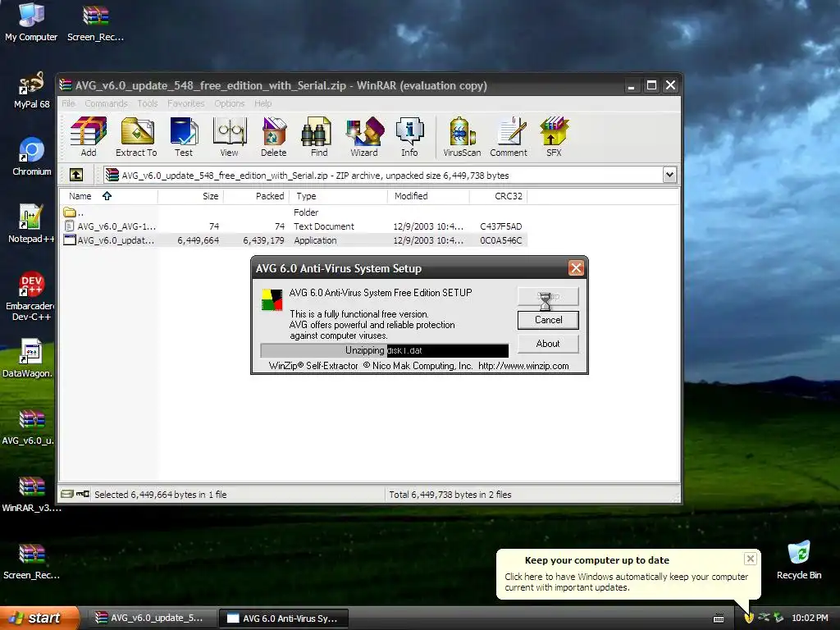Image resolution: width=840 pixels, height=630 pixels.
Task: Select the AVG_v6.0_u desktop archive icon
Action: click(28, 427)
